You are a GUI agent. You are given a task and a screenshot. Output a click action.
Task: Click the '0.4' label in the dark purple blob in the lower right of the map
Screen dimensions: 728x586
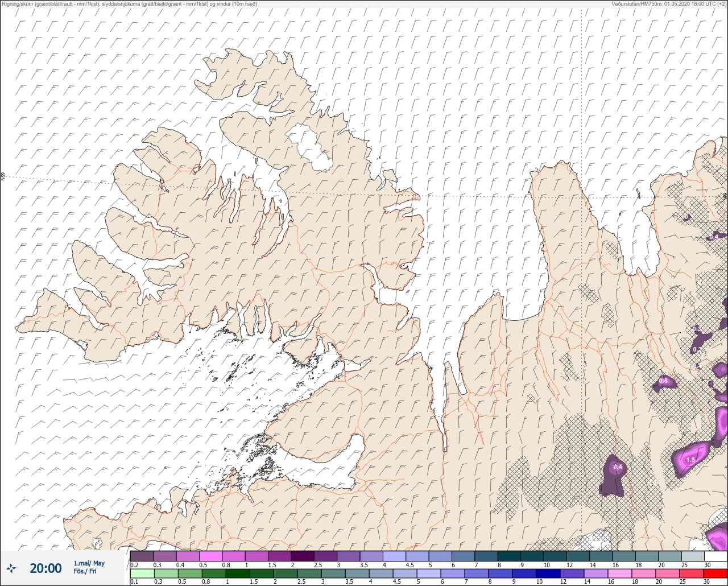tap(618, 468)
